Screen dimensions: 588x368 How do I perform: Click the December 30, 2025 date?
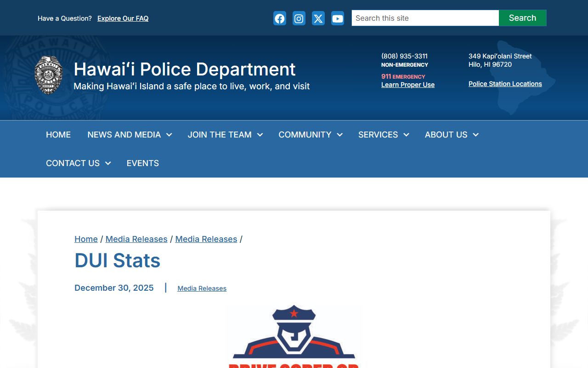[114, 288]
